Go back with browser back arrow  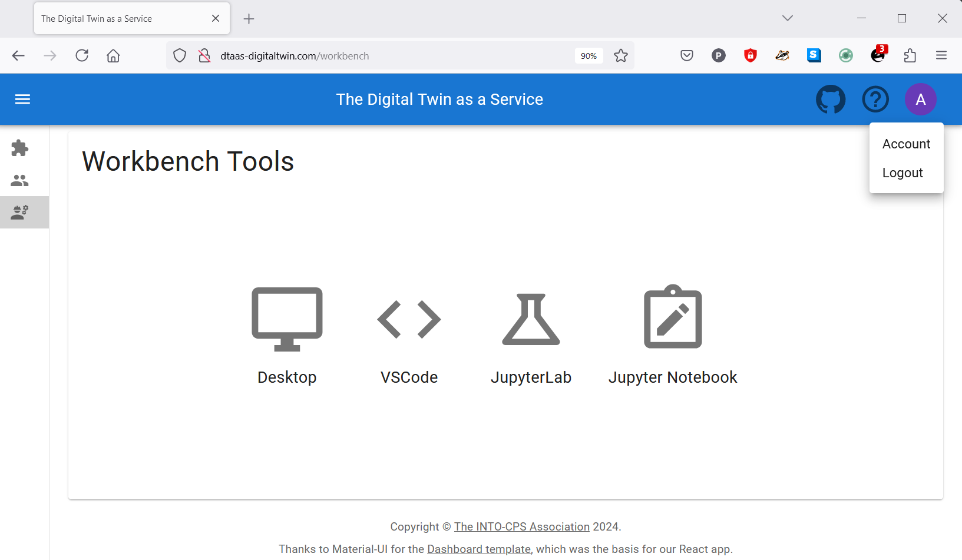point(18,55)
